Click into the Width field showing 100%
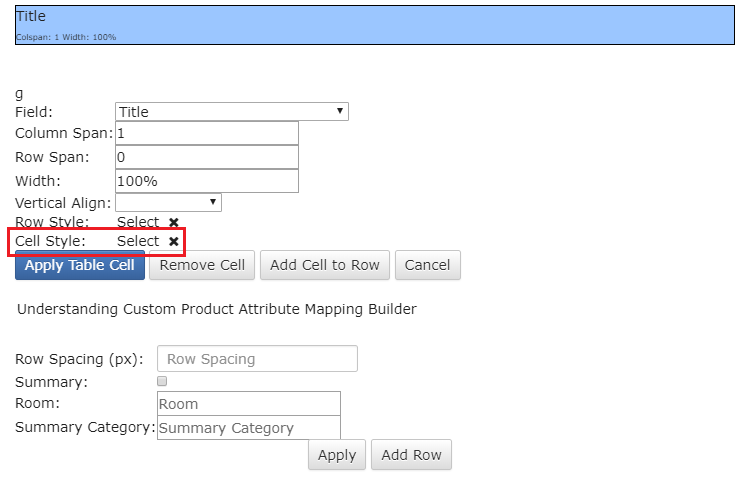Viewport: 744px width, 486px height. pyautogui.click(x=207, y=181)
